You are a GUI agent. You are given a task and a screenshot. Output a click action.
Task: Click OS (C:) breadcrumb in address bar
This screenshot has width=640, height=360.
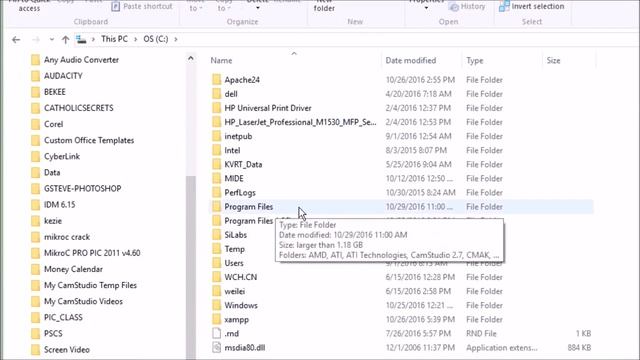(x=156, y=39)
